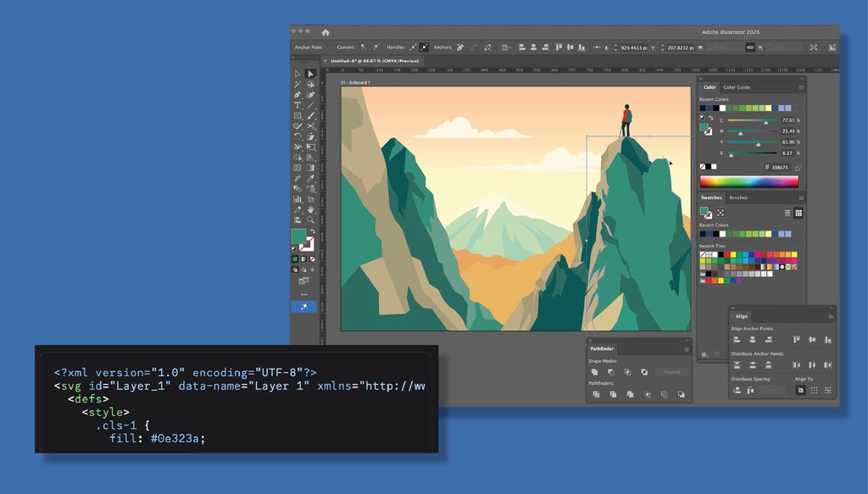
Task: Switch Swatches panel to grid view
Action: click(798, 213)
